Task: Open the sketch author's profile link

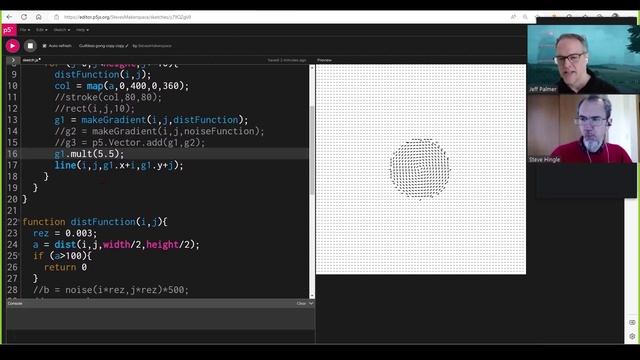Action: (x=155, y=46)
